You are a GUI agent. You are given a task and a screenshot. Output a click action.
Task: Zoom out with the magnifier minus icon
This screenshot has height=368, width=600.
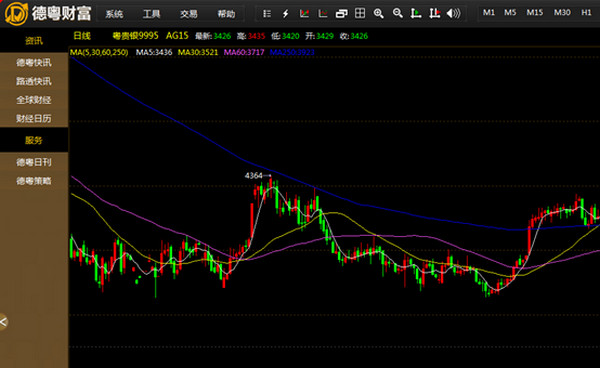click(x=398, y=14)
